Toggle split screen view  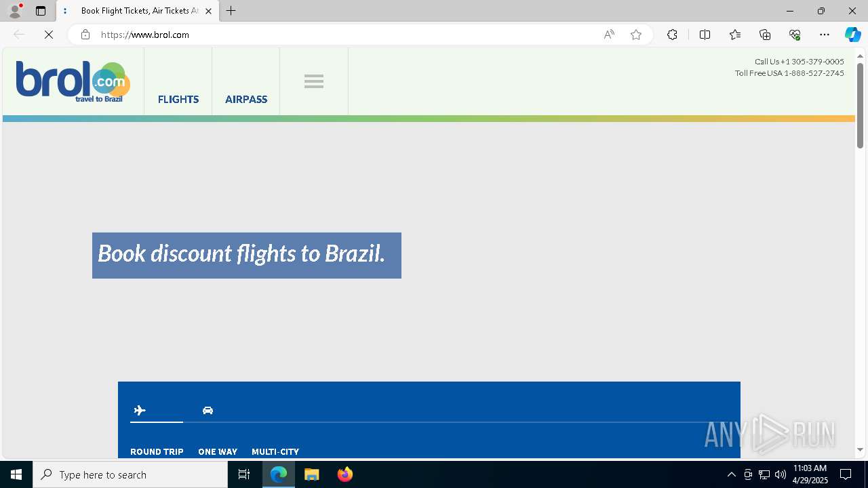[x=705, y=35]
